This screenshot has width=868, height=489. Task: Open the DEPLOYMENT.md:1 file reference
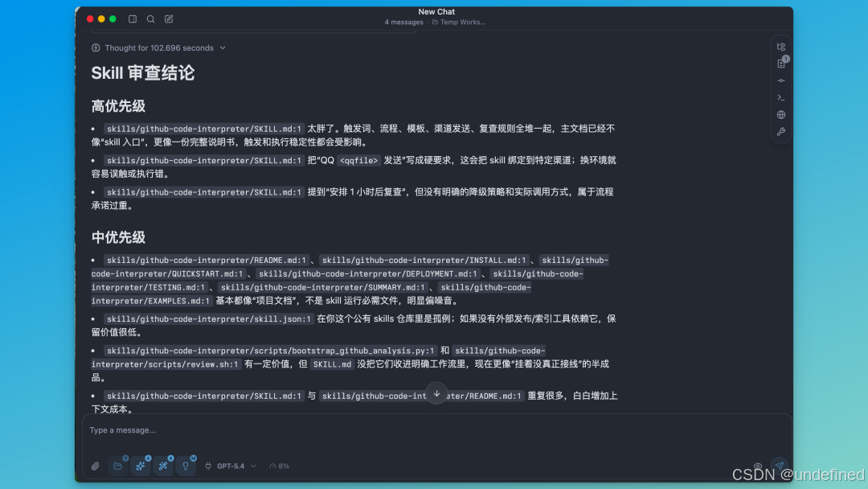point(368,274)
